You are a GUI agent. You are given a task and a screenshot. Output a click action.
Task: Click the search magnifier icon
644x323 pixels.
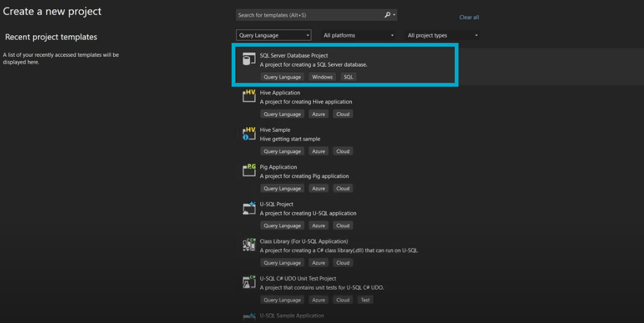(387, 15)
